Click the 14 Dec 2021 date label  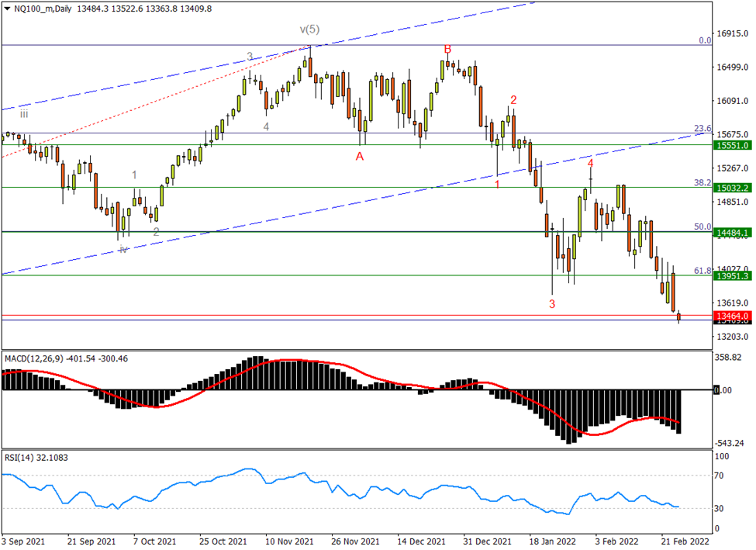(x=421, y=541)
